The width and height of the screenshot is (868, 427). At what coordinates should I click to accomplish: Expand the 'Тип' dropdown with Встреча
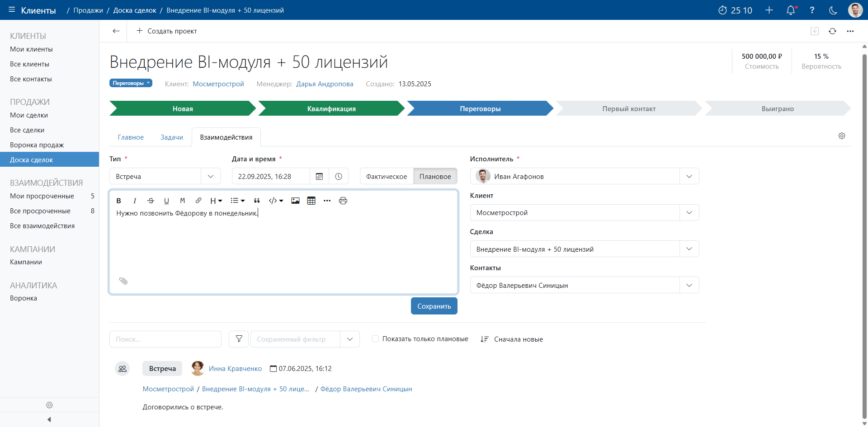coord(211,177)
